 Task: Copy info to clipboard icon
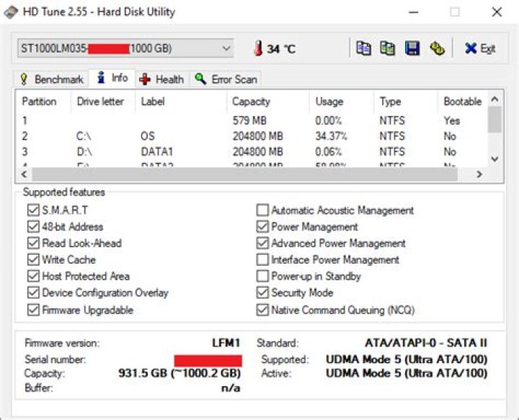(363, 48)
